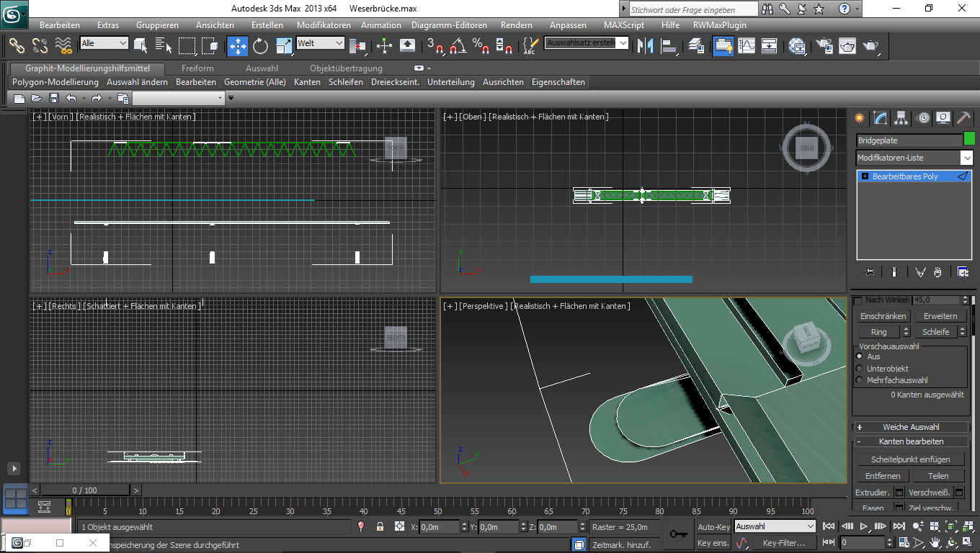Switch to the Hierarchy panel tab icon

pyautogui.click(x=901, y=118)
